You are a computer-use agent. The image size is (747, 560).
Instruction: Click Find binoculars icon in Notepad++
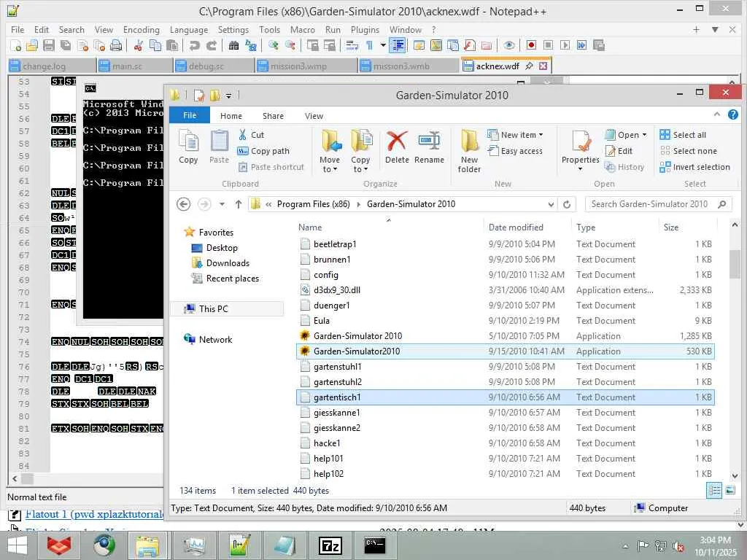click(233, 45)
